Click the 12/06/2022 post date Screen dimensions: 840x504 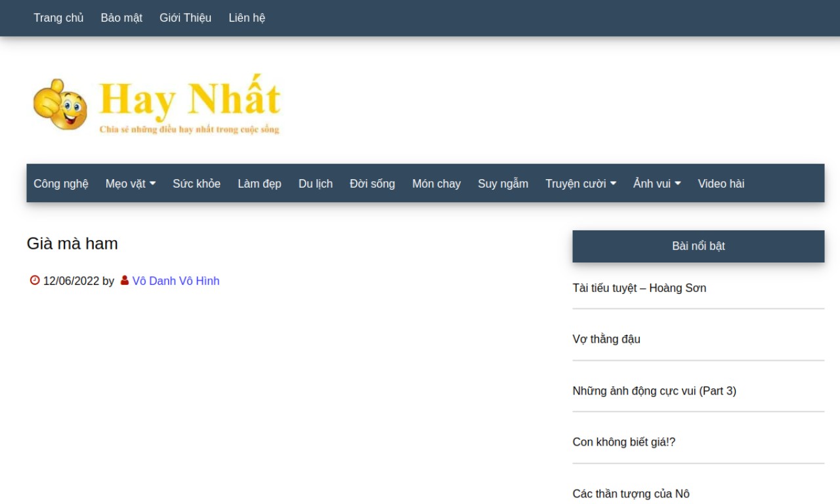(71, 281)
